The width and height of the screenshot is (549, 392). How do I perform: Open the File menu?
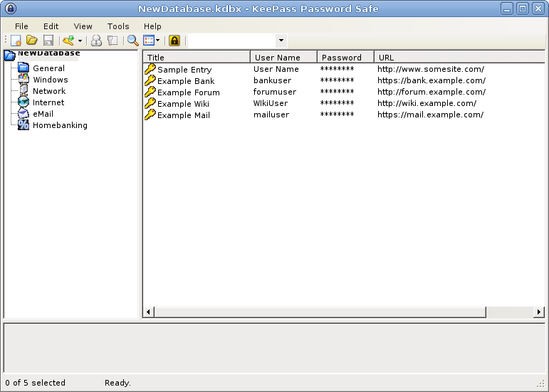21,26
